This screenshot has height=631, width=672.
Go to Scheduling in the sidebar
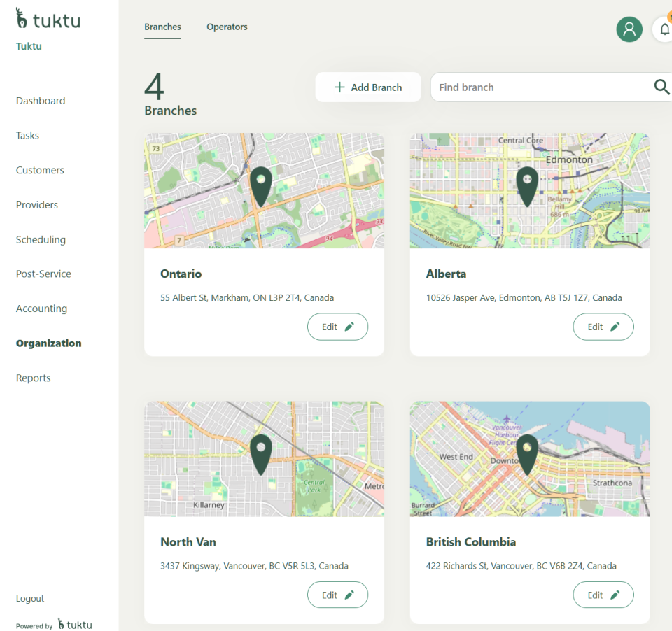point(41,239)
